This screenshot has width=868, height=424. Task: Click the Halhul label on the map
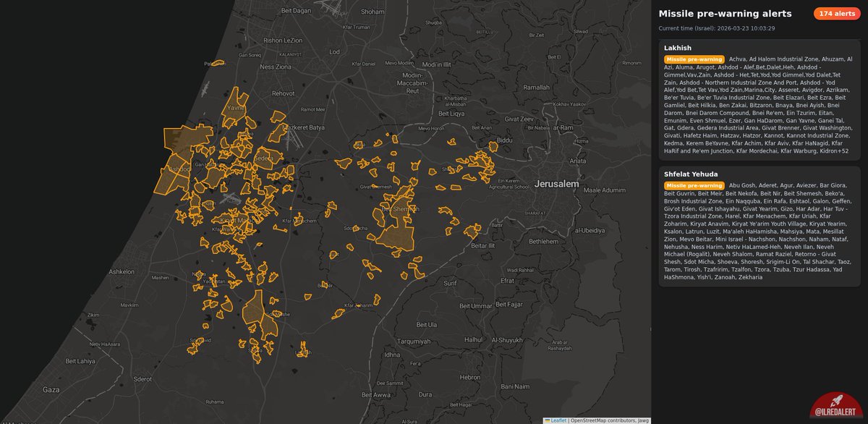pos(473,339)
